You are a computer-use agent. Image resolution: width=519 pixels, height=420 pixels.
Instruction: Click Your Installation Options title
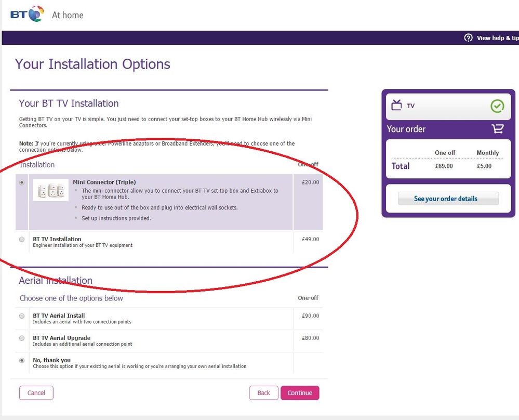(92, 64)
